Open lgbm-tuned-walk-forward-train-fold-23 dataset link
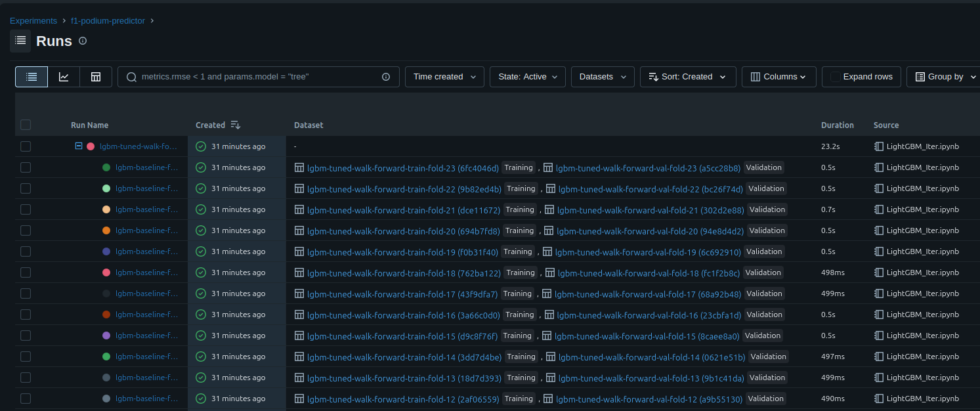 click(403, 167)
